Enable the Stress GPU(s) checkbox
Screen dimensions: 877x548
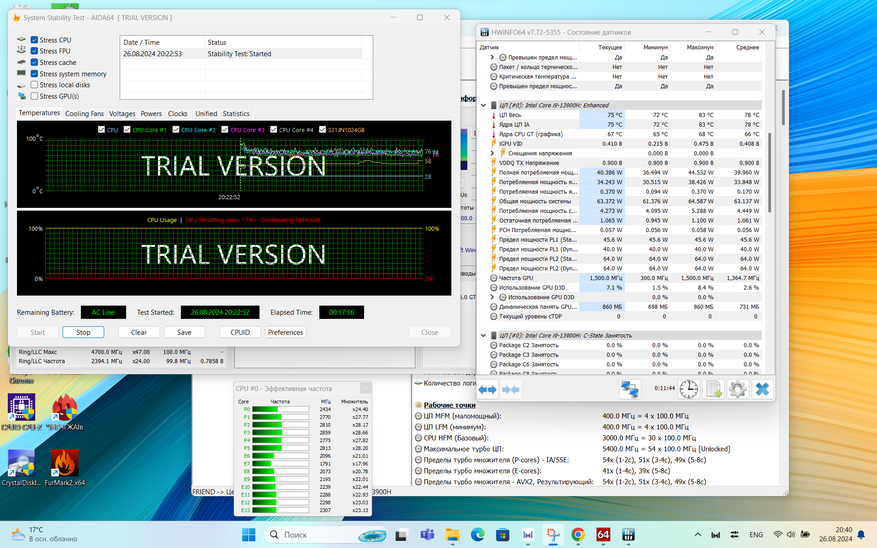[x=35, y=97]
